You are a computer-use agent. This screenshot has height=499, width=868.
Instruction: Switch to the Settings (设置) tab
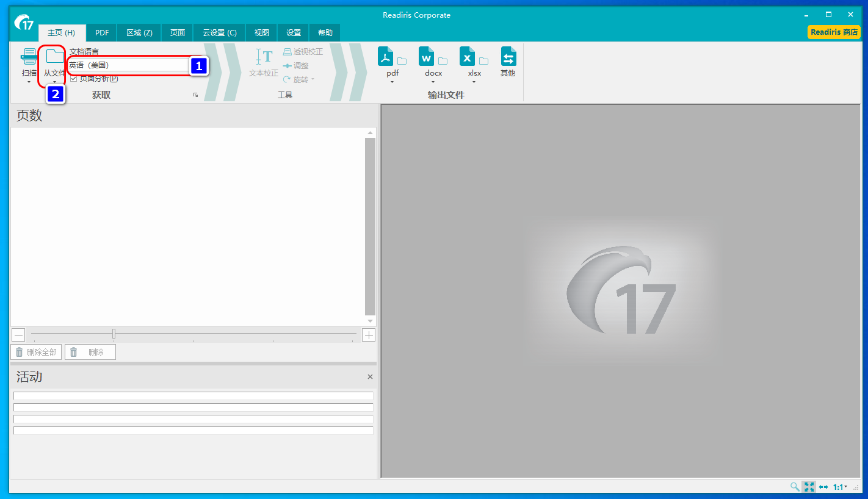coord(294,33)
